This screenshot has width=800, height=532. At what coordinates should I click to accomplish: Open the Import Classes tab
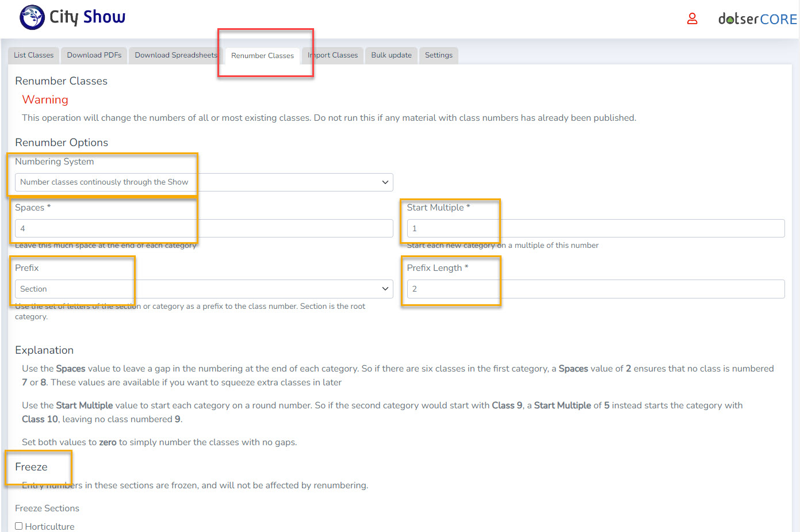point(334,55)
